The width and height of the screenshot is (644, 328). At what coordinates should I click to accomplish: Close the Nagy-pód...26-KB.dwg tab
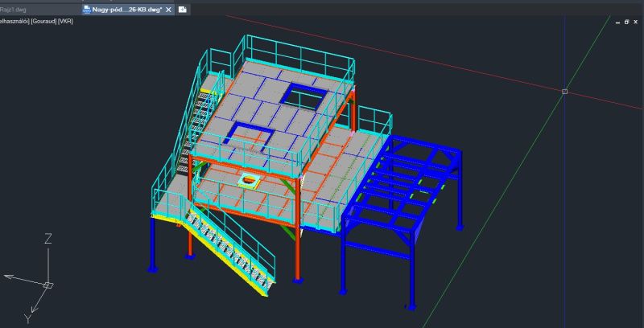coord(168,10)
